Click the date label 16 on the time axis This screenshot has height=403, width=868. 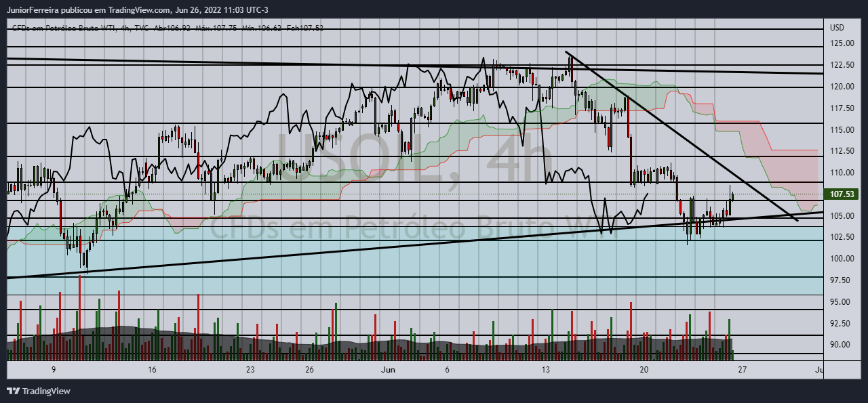[x=152, y=370]
